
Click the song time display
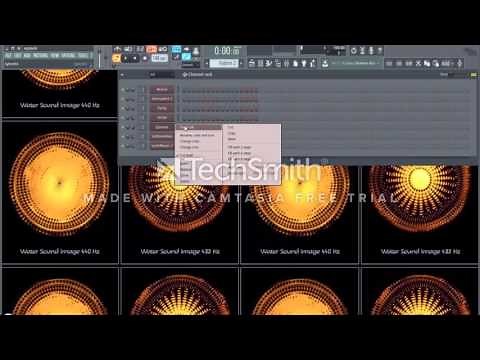227,51
